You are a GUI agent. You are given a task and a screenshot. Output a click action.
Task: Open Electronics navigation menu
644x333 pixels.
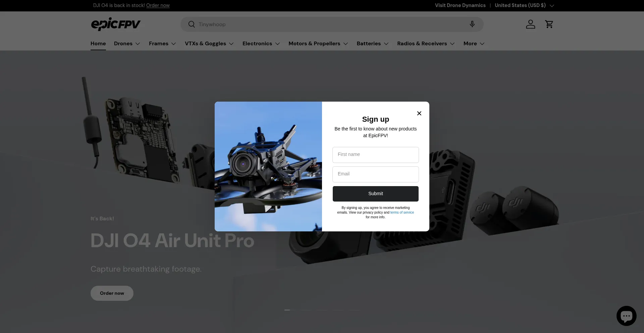tap(261, 44)
